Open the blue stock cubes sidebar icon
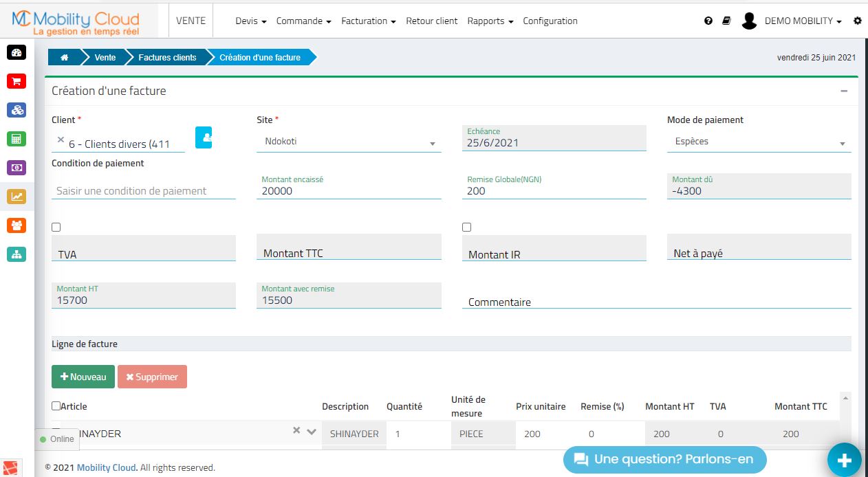This screenshot has width=868, height=477. pyautogui.click(x=17, y=110)
